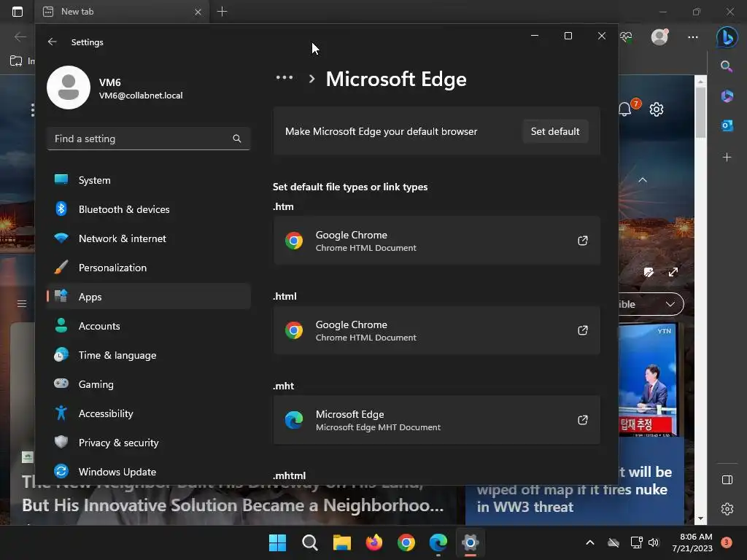Switch to Microsoft Edge on taskbar

point(438,542)
